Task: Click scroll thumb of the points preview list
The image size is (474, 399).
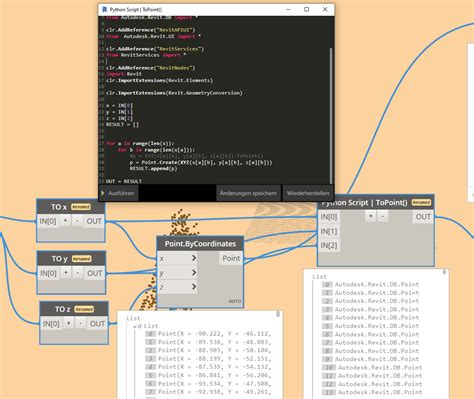Action: tap(278, 314)
